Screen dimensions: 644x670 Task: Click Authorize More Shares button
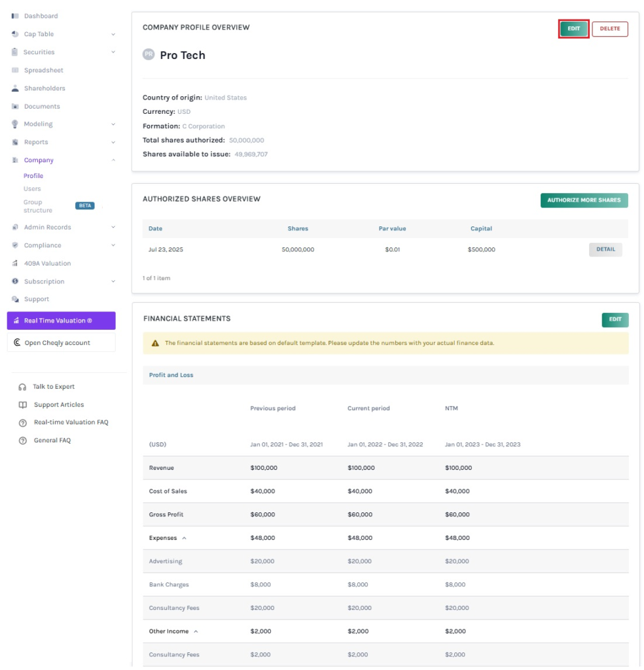(584, 200)
